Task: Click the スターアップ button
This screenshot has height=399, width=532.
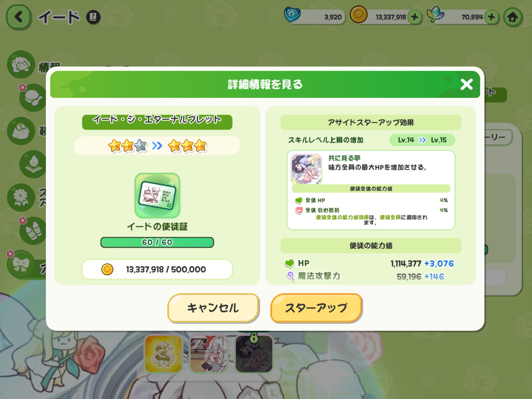Action: click(316, 308)
